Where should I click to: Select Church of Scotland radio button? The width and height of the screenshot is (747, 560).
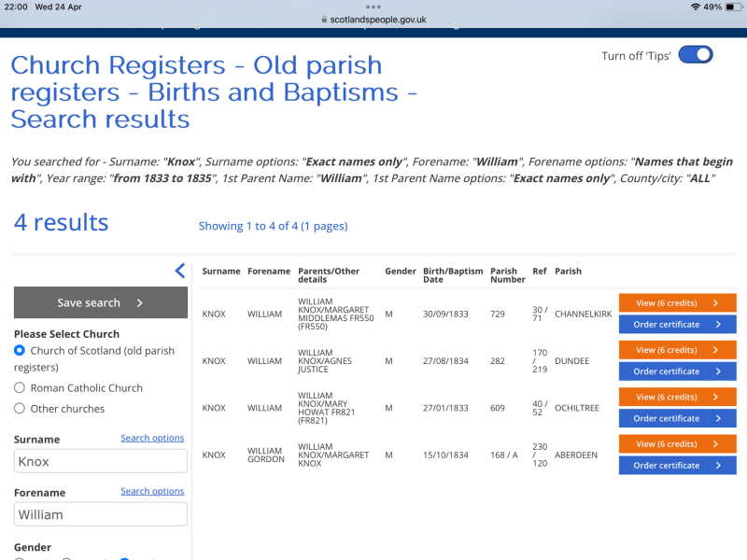point(20,351)
